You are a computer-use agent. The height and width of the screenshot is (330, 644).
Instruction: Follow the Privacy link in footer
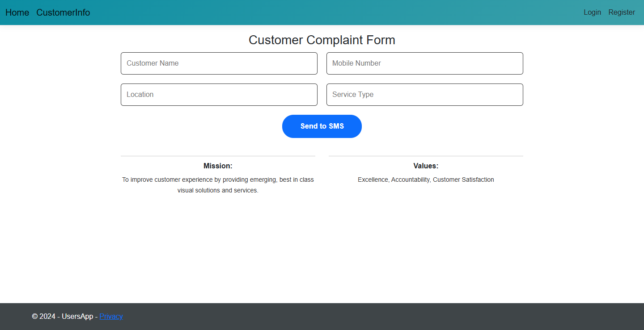(x=111, y=316)
